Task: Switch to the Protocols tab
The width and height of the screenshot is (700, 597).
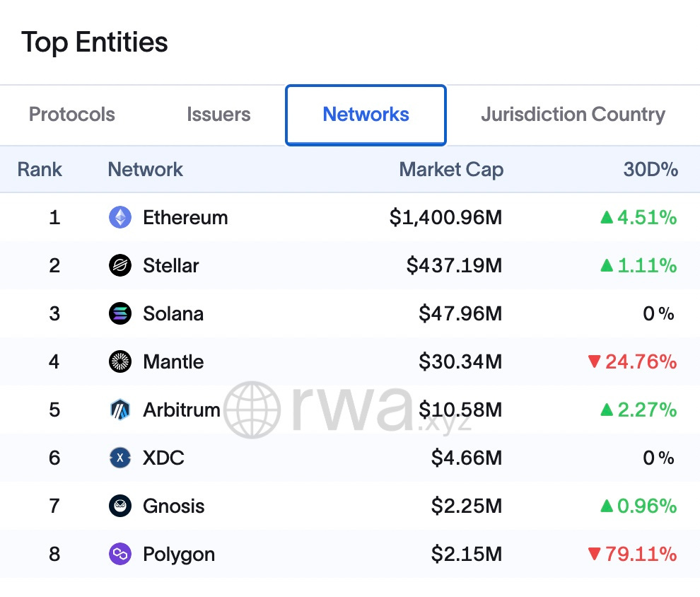Action: tap(72, 115)
